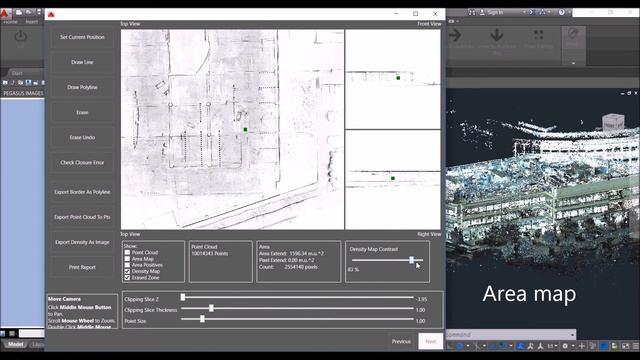Click Export Point Cloud To Pts
640x360 pixels.
tap(82, 217)
